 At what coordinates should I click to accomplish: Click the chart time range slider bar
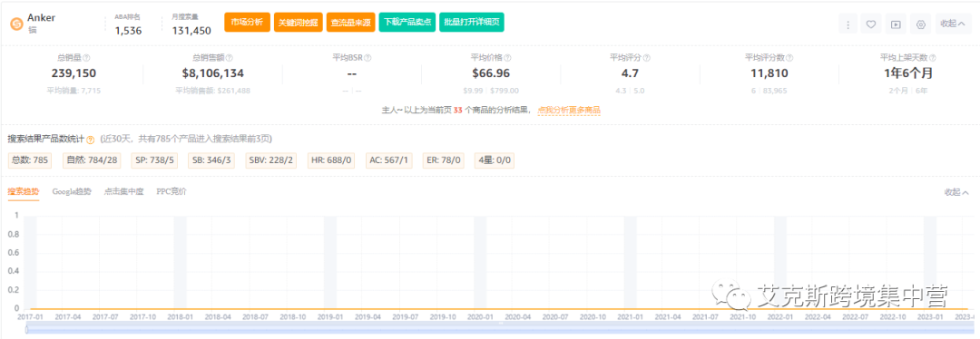tap(501, 329)
